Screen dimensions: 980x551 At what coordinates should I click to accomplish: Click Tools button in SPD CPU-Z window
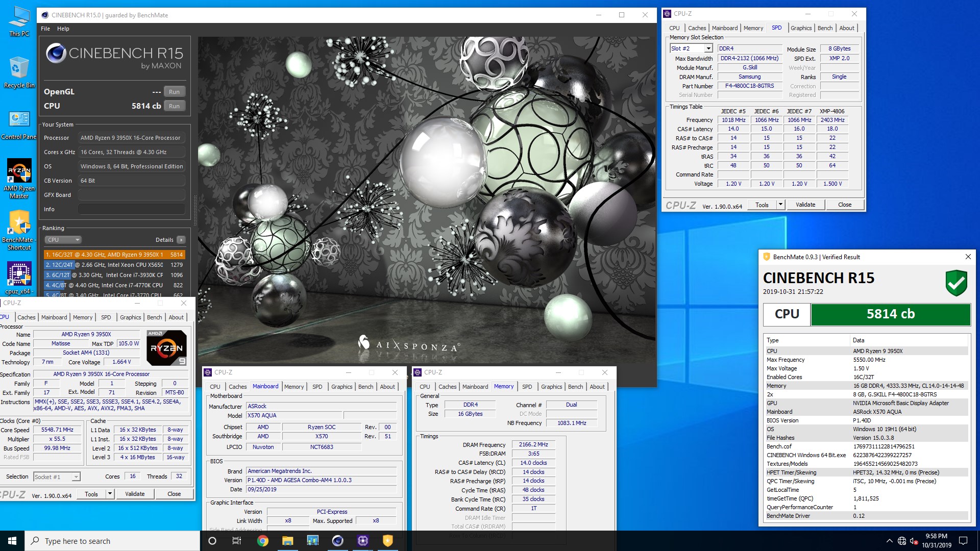point(762,205)
